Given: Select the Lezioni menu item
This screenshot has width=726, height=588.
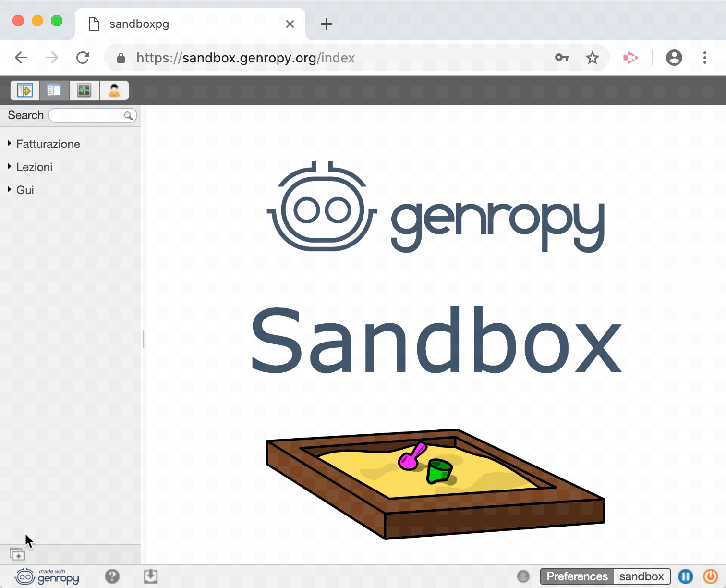Looking at the screenshot, I should tap(34, 167).
